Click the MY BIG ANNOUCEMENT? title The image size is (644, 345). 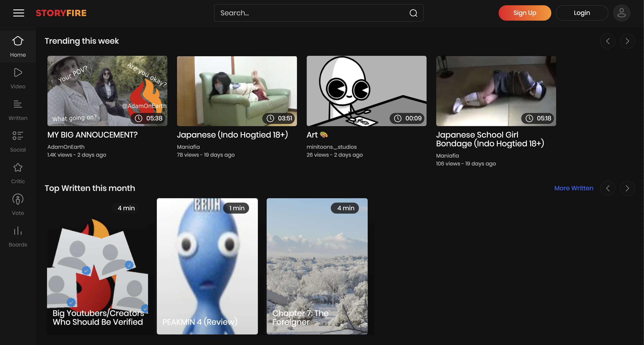pos(92,135)
